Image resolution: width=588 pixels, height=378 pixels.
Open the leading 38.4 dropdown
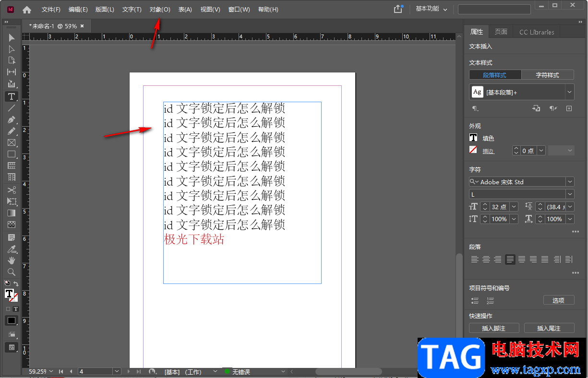coord(570,206)
